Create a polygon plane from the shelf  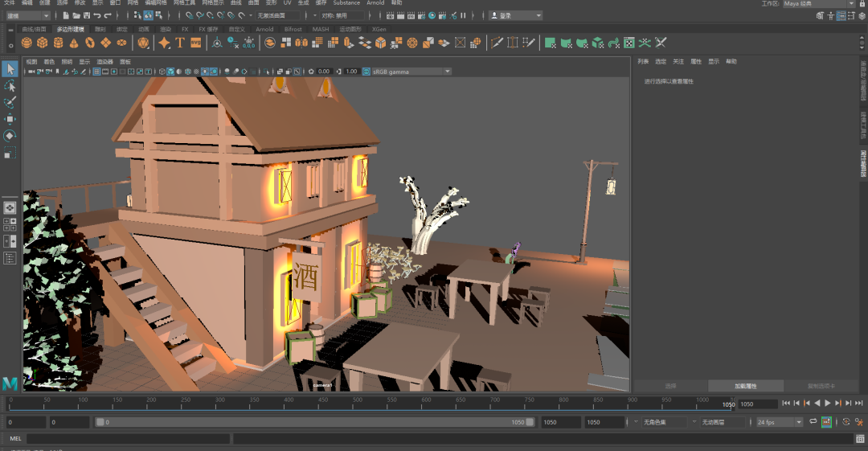[x=106, y=43]
